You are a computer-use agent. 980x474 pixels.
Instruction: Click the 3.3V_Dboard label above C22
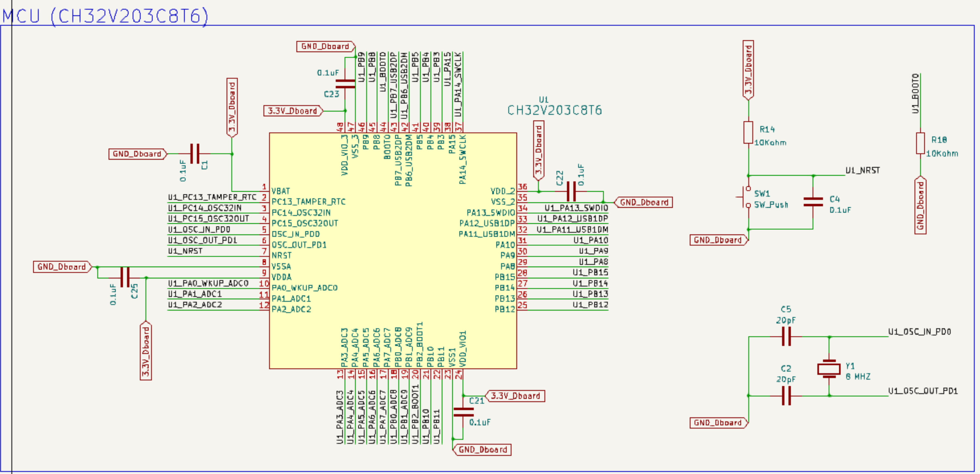538,151
